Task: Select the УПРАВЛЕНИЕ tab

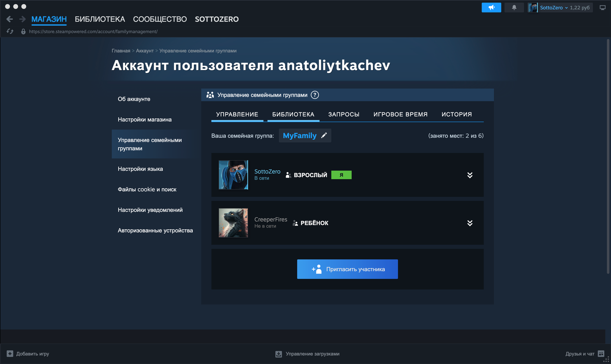Action: click(x=237, y=114)
